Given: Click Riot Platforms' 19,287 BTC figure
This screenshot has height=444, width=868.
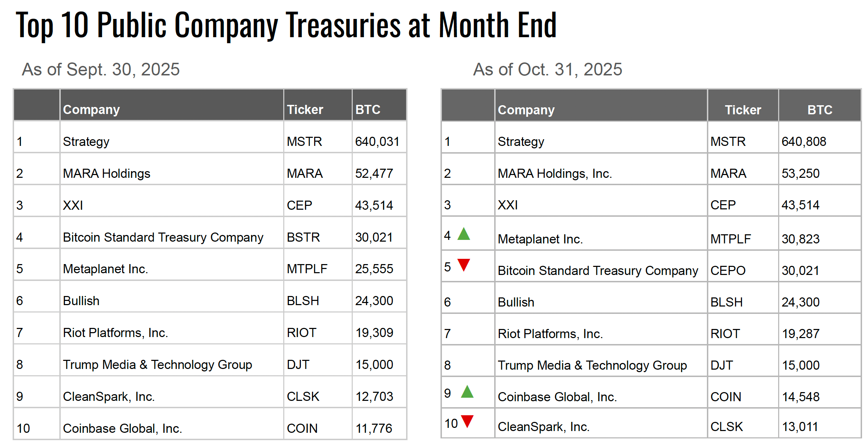Looking at the screenshot, I should point(801,334).
